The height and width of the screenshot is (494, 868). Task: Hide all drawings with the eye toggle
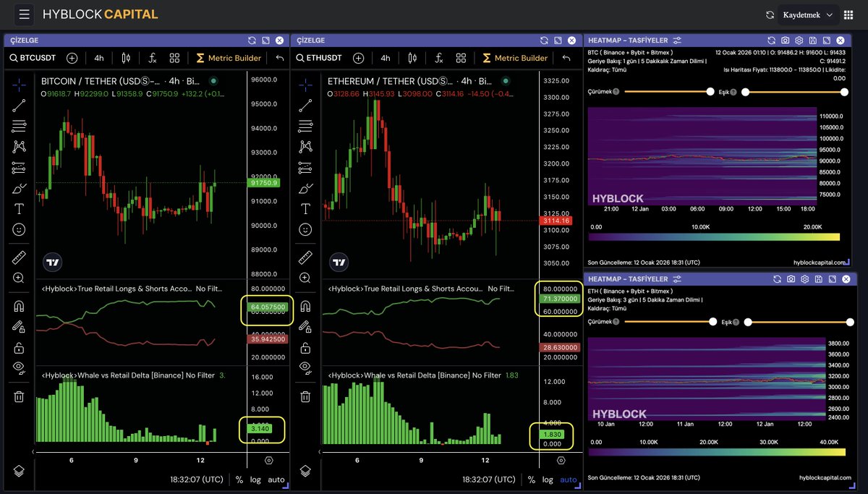click(x=19, y=367)
